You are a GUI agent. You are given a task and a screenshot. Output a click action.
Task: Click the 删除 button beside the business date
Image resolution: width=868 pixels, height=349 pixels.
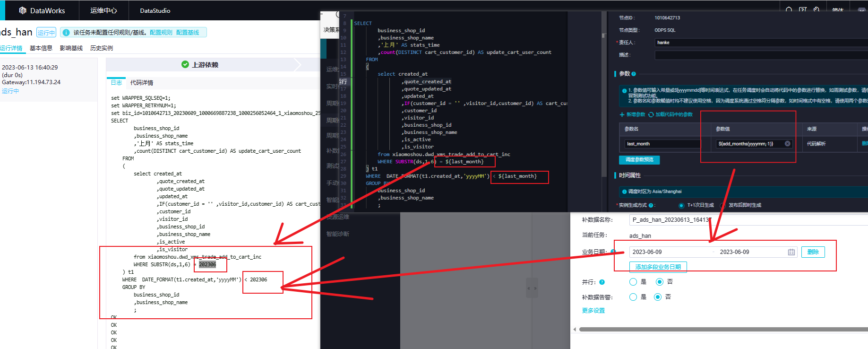tap(813, 252)
